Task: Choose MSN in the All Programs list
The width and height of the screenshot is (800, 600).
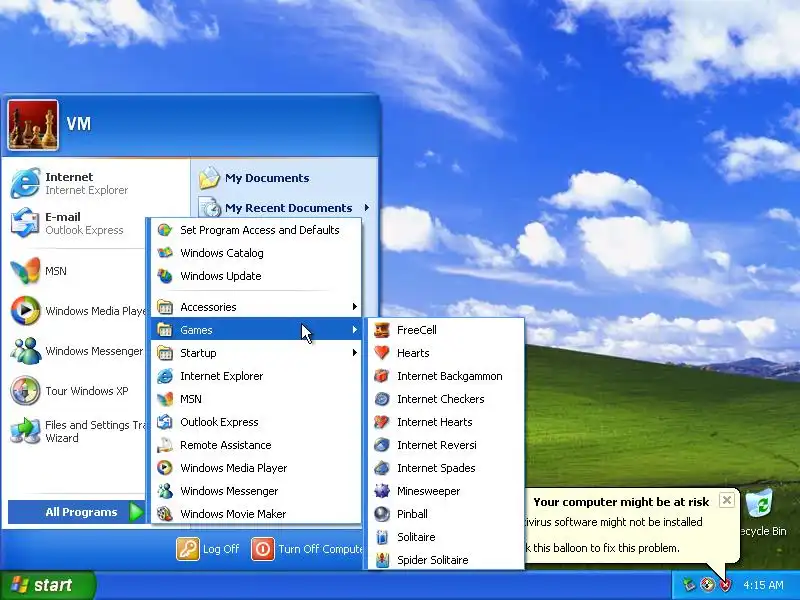Action: coord(257,399)
